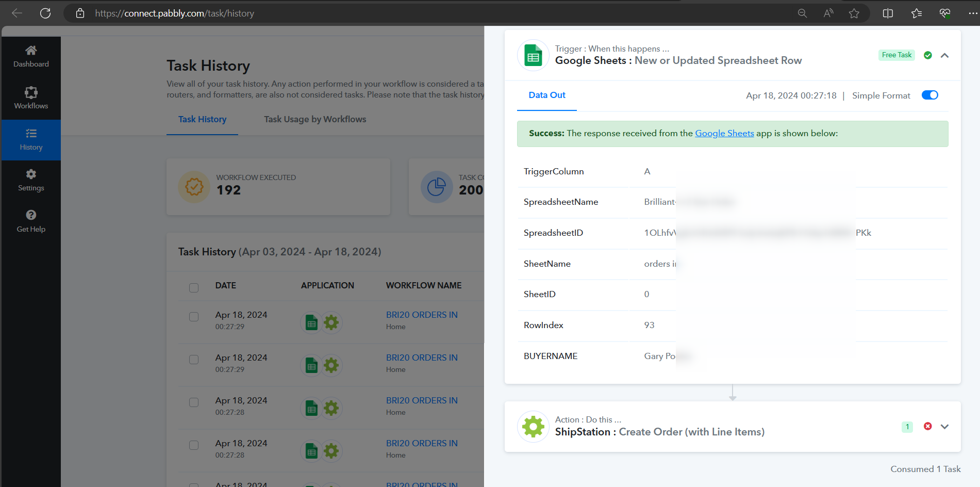This screenshot has width=980, height=487.
Task: Click ShipStation icon in third history row
Action: (331, 409)
